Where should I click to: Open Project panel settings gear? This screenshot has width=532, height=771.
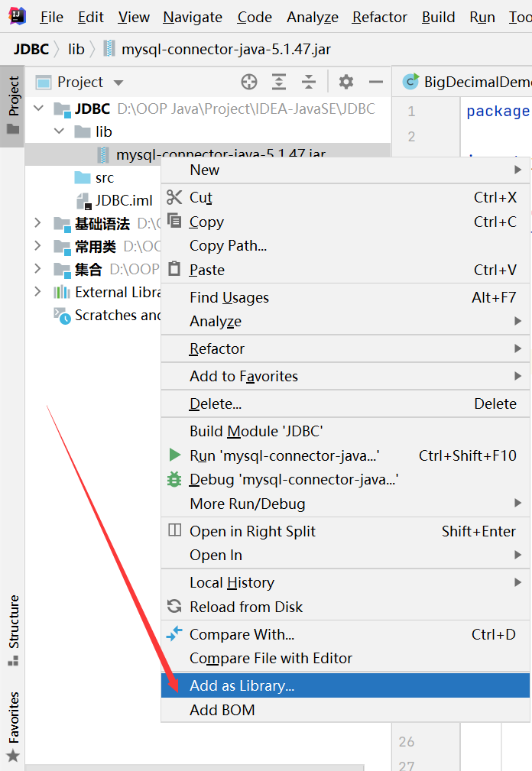346,82
